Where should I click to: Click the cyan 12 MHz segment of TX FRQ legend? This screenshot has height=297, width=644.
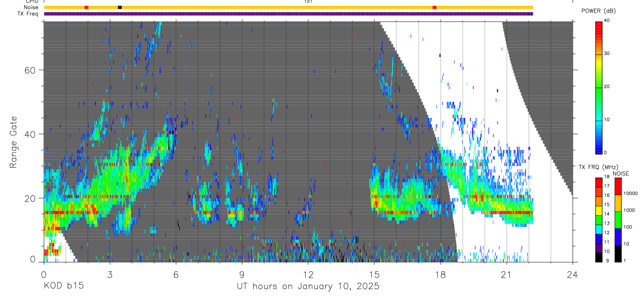coord(599,229)
